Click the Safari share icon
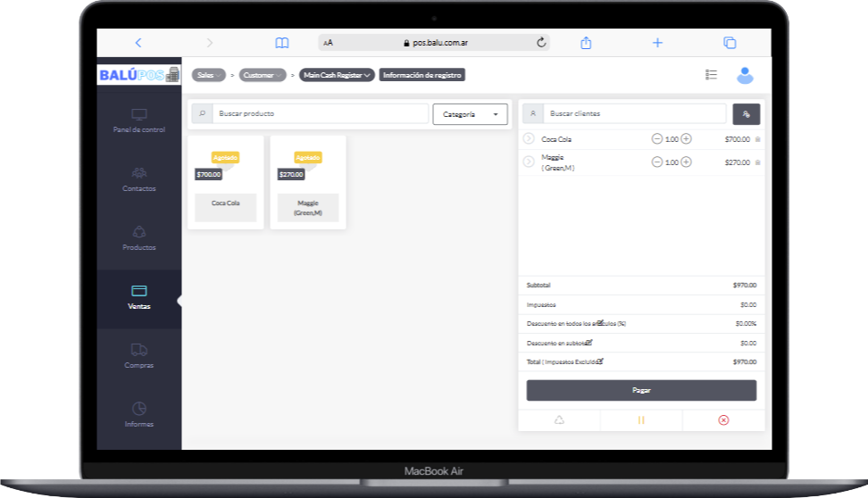 587,43
